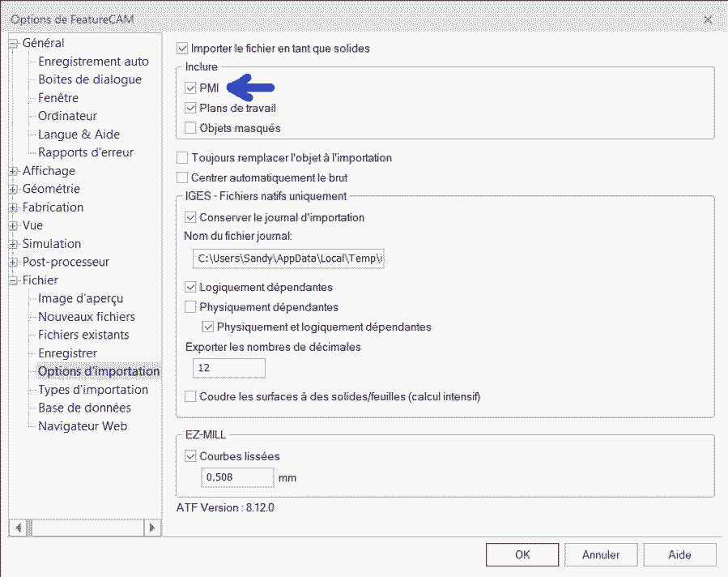Expand the Post-processeur tree node
Image resolution: width=728 pixels, height=577 pixels.
(x=13, y=262)
